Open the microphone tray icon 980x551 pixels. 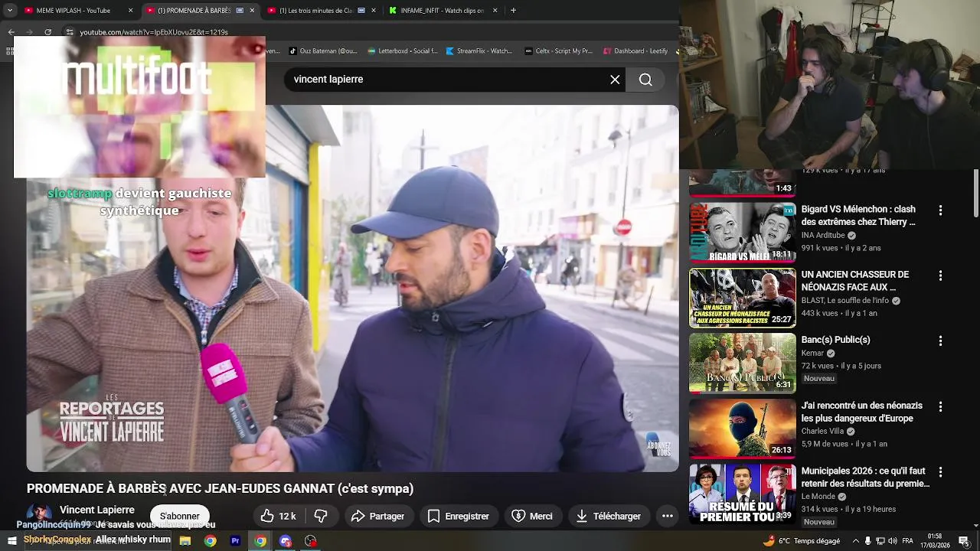[867, 541]
